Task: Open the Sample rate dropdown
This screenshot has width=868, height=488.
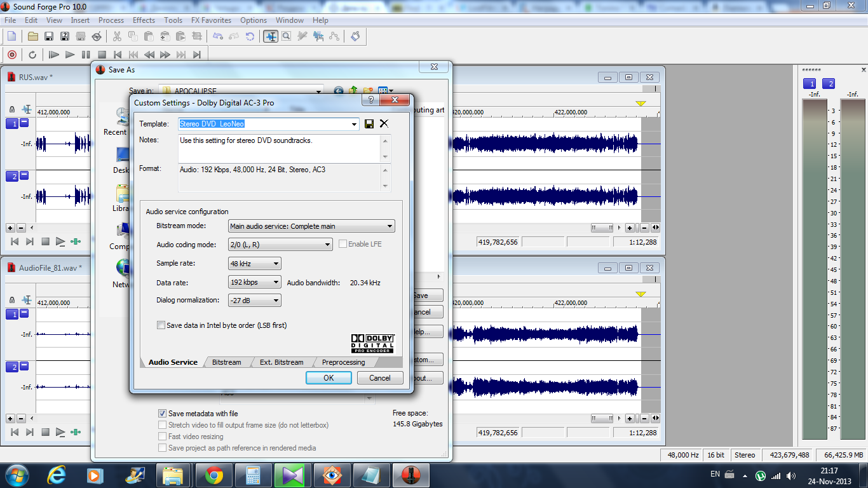Action: click(276, 263)
